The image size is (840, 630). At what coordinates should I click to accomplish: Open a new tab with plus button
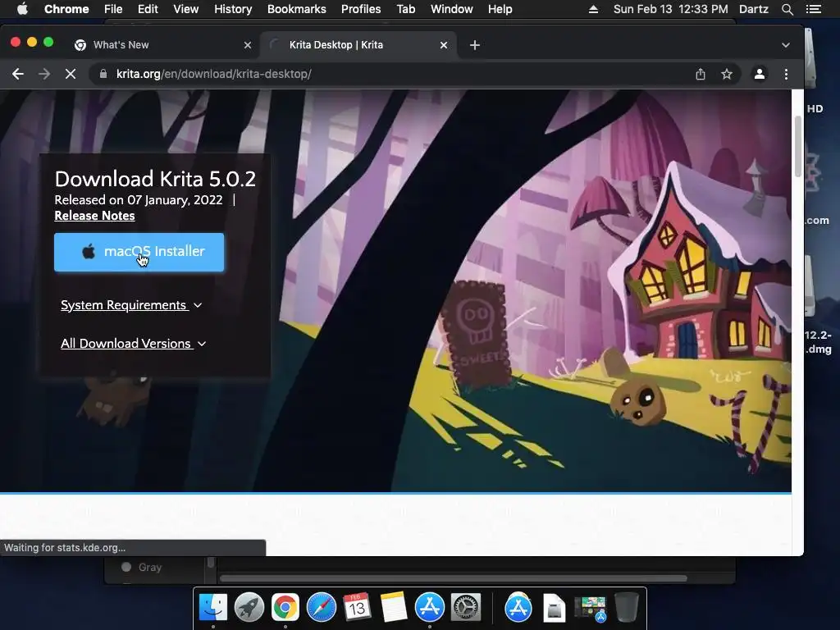pyautogui.click(x=475, y=45)
